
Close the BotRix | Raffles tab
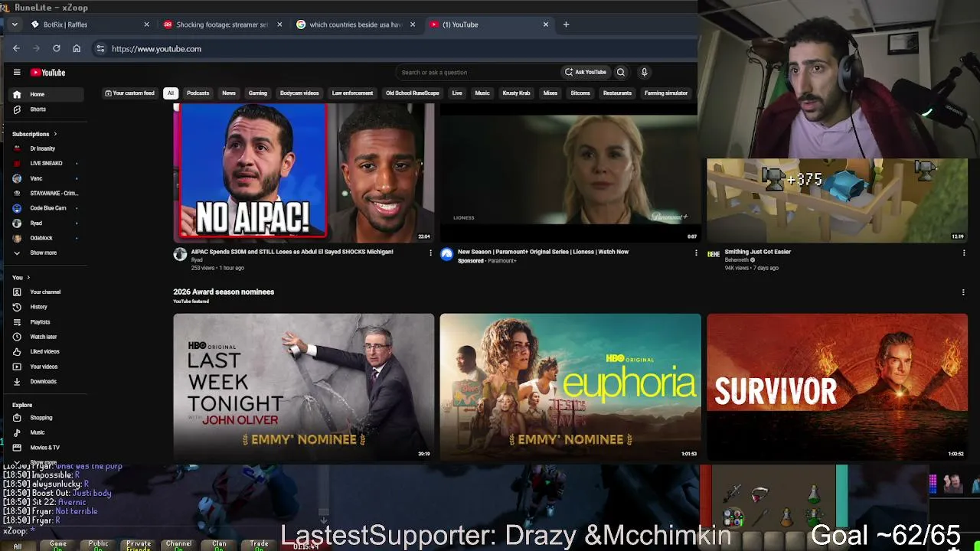pyautogui.click(x=147, y=24)
